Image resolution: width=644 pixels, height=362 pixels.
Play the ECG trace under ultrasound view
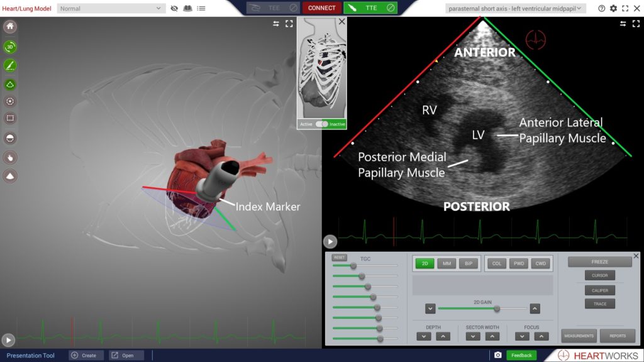[330, 241]
